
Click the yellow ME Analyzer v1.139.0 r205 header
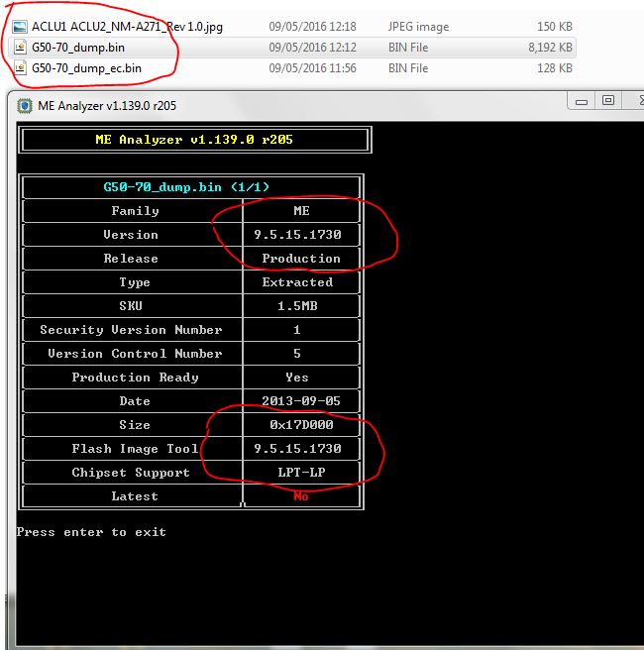[x=194, y=140]
